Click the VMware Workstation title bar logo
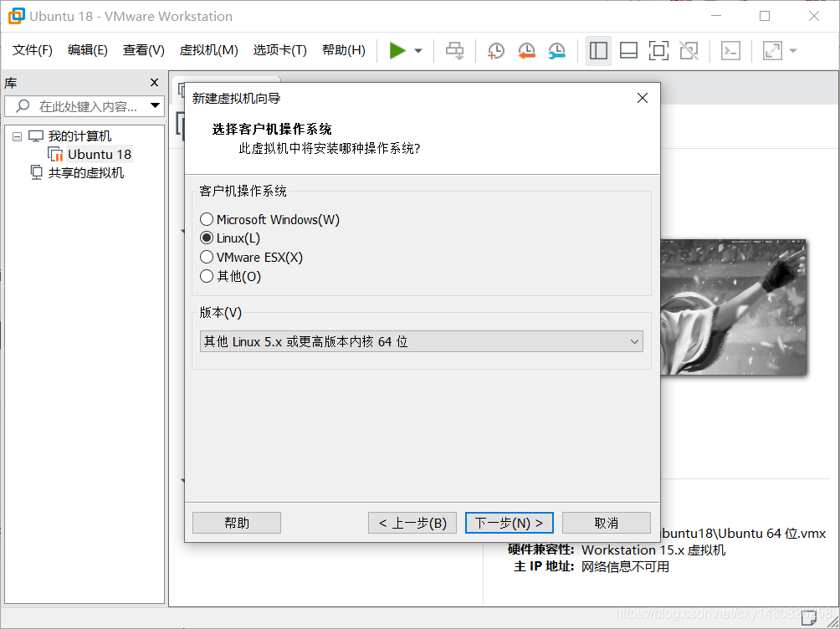This screenshot has width=840, height=629. pos(16,16)
